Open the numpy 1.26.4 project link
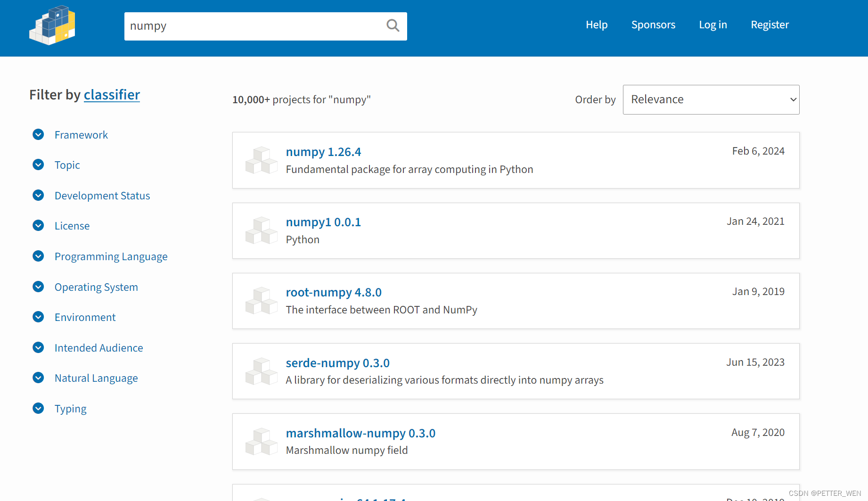868x501 pixels. click(x=323, y=152)
